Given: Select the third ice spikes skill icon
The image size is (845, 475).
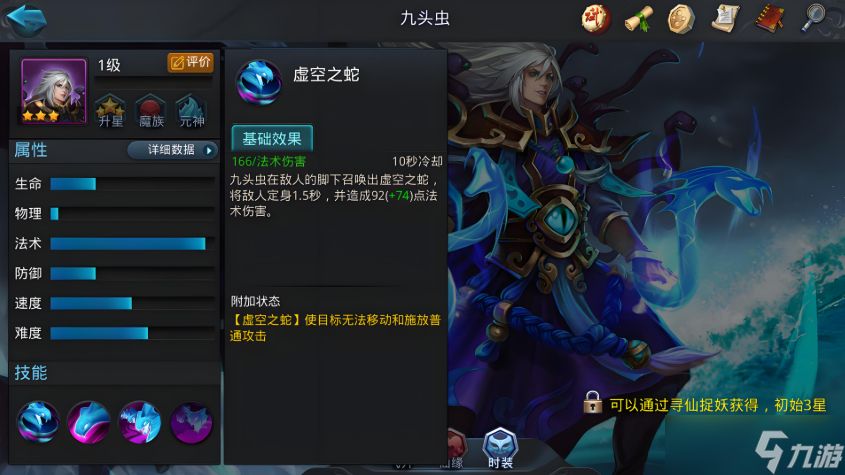Looking at the screenshot, I should (140, 422).
